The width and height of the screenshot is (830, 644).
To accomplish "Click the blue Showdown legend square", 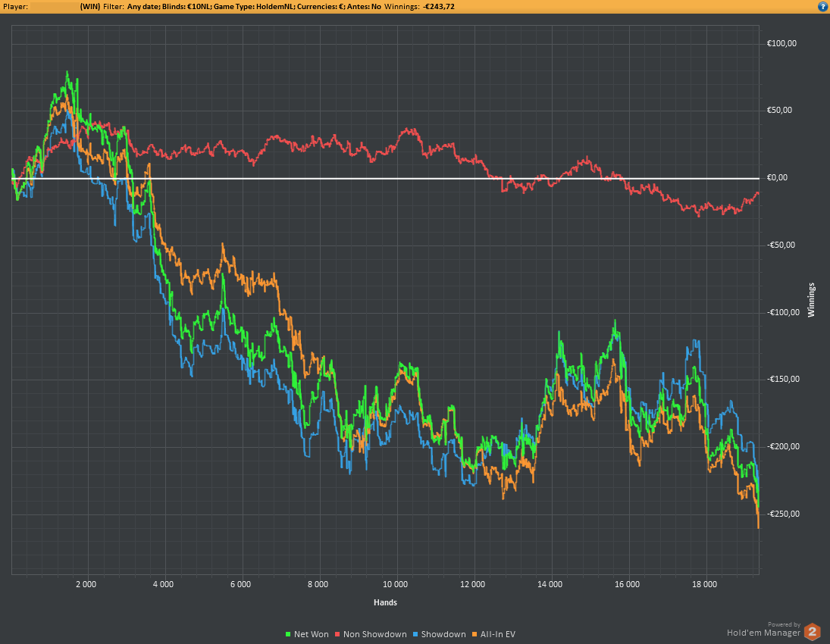I will tap(415, 634).
